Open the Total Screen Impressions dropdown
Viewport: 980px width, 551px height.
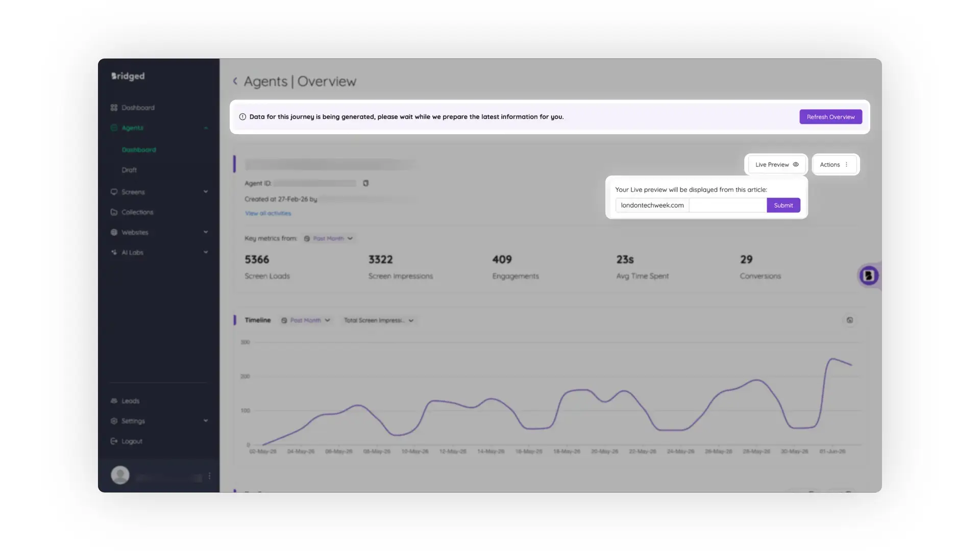pos(378,320)
